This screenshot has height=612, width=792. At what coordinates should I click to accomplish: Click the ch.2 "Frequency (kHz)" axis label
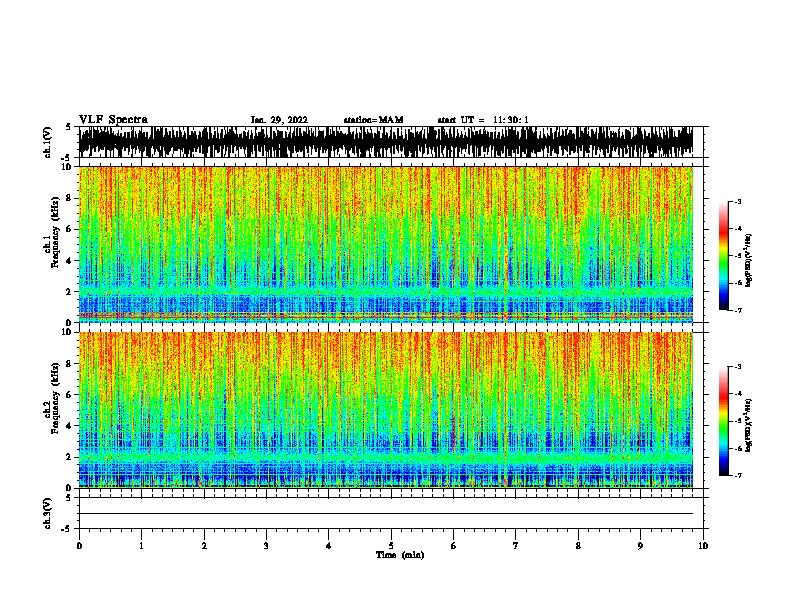click(x=55, y=398)
